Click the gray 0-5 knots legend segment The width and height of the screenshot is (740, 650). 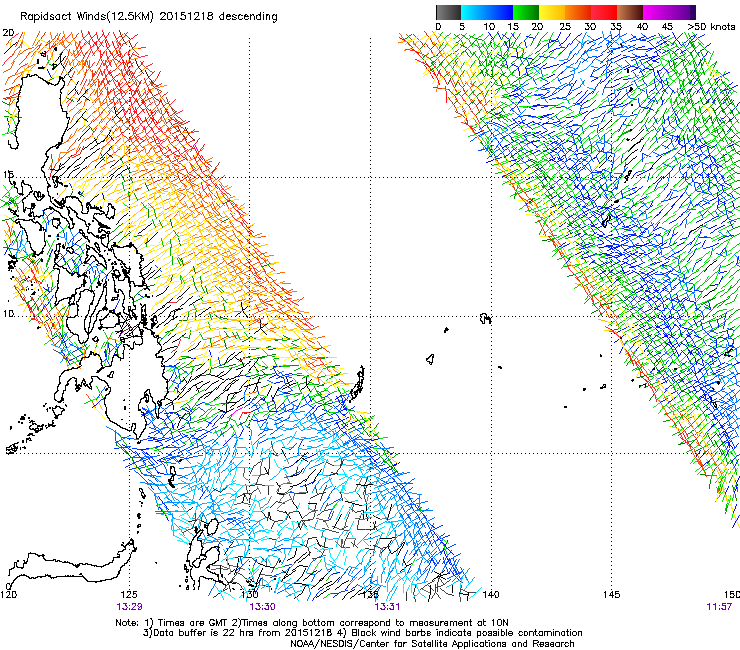coord(449,12)
